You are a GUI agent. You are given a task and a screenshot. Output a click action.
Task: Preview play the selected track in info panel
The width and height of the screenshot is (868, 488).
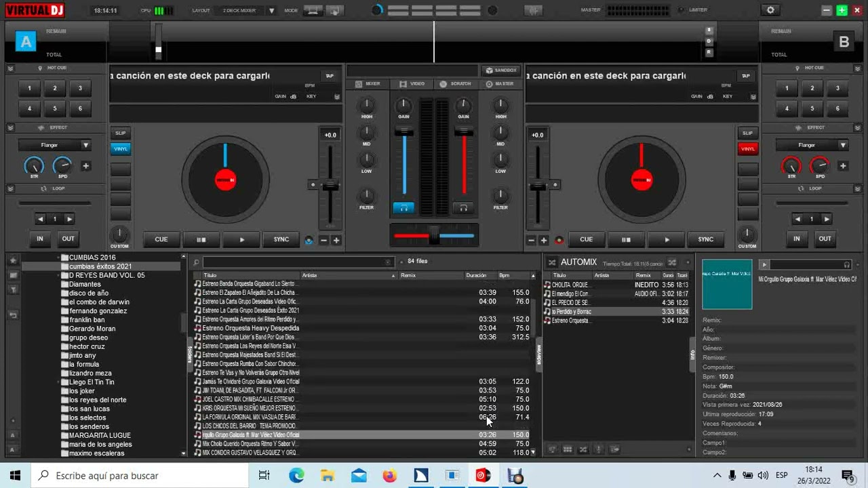pos(764,265)
